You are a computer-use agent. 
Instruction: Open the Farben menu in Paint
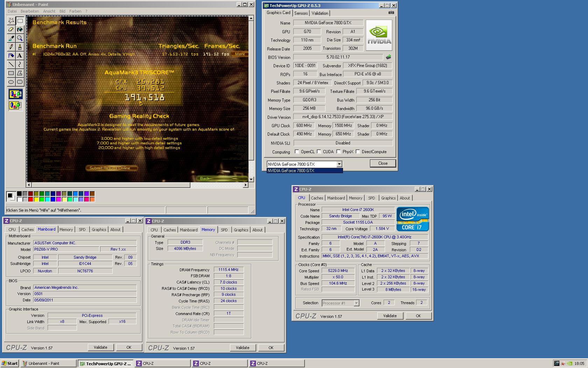[x=75, y=11]
